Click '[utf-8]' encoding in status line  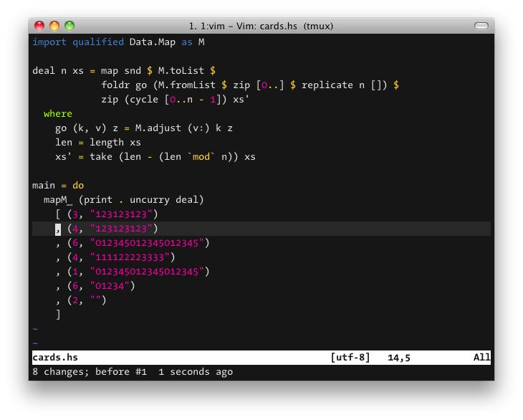coord(350,358)
